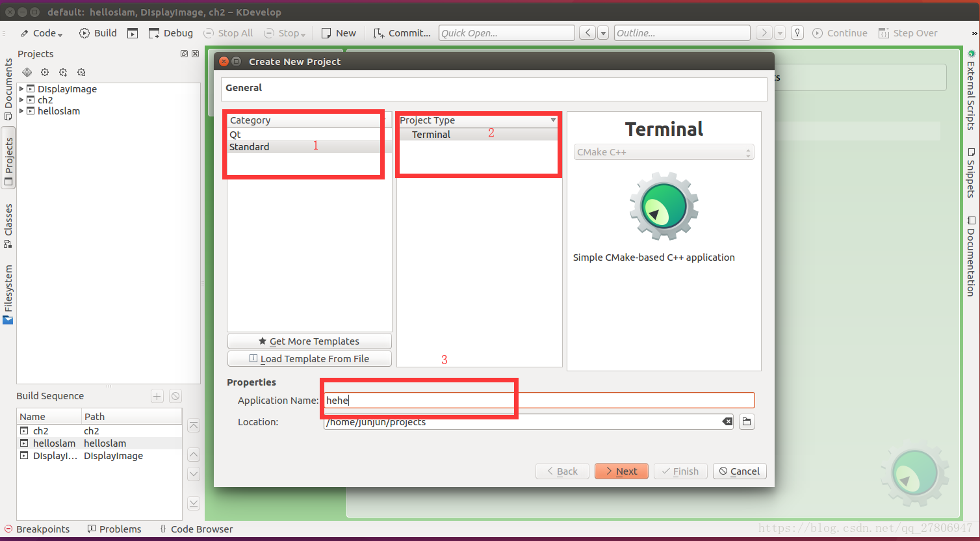The image size is (980, 541).
Task: Click the Application Name text field
Action: pos(539,401)
